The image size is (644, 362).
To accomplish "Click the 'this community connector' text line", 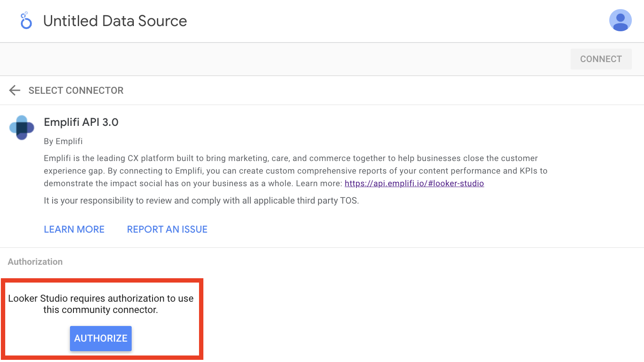I will click(x=101, y=310).
